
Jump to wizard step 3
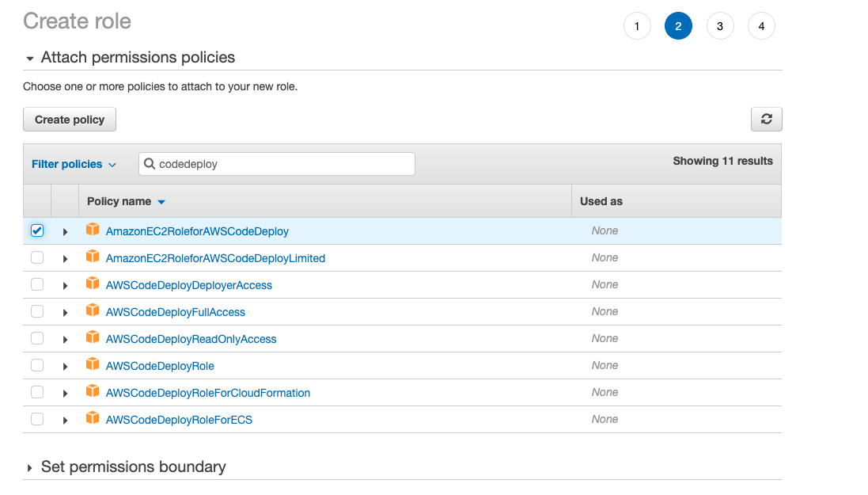click(x=719, y=26)
